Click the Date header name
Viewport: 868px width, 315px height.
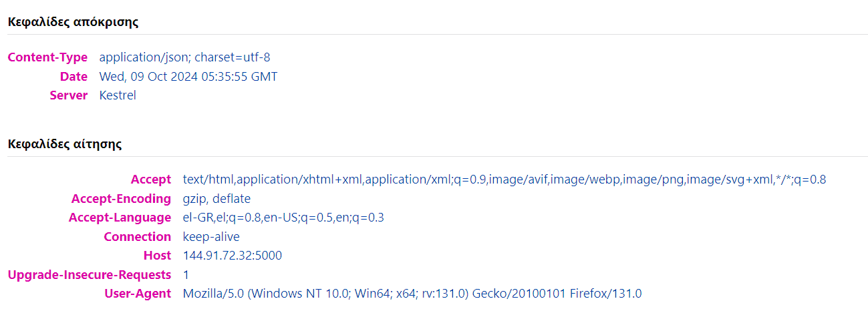click(74, 77)
